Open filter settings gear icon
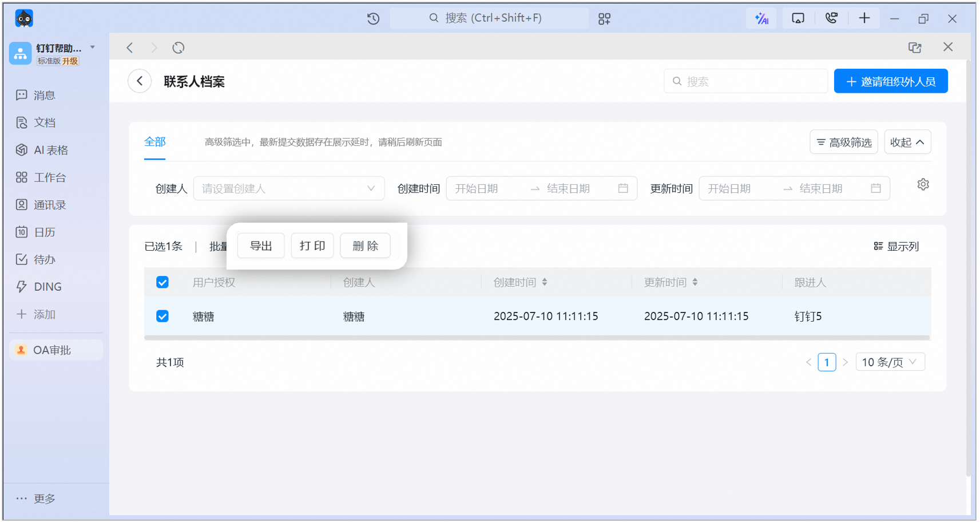The image size is (980, 522). click(x=923, y=184)
